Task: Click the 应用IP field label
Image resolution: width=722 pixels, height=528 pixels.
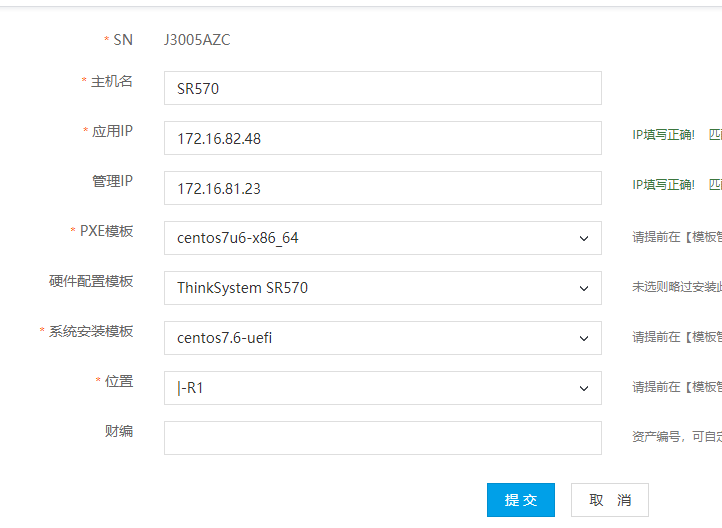Action: 112,131
